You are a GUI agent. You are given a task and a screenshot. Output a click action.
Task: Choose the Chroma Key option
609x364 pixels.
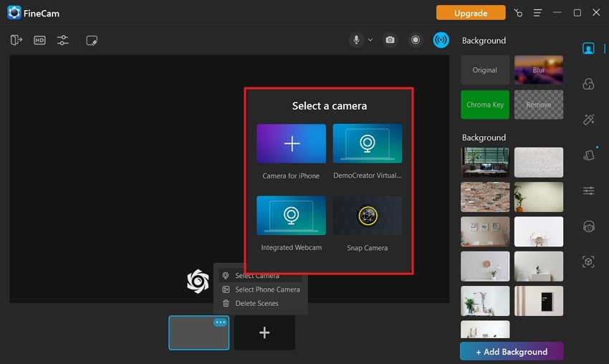[485, 105]
